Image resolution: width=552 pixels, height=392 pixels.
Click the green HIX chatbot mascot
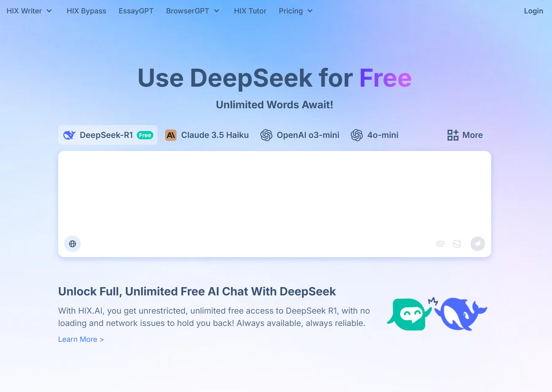point(409,314)
